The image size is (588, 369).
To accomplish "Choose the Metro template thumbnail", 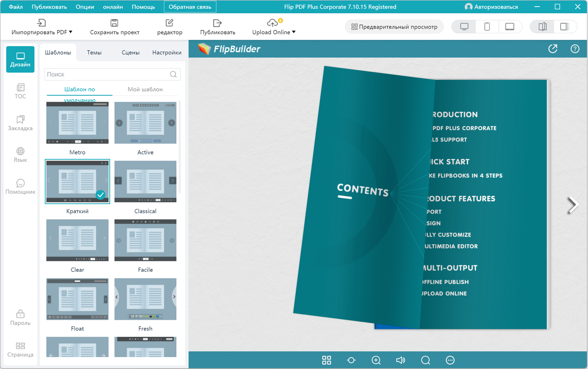I will click(x=77, y=123).
